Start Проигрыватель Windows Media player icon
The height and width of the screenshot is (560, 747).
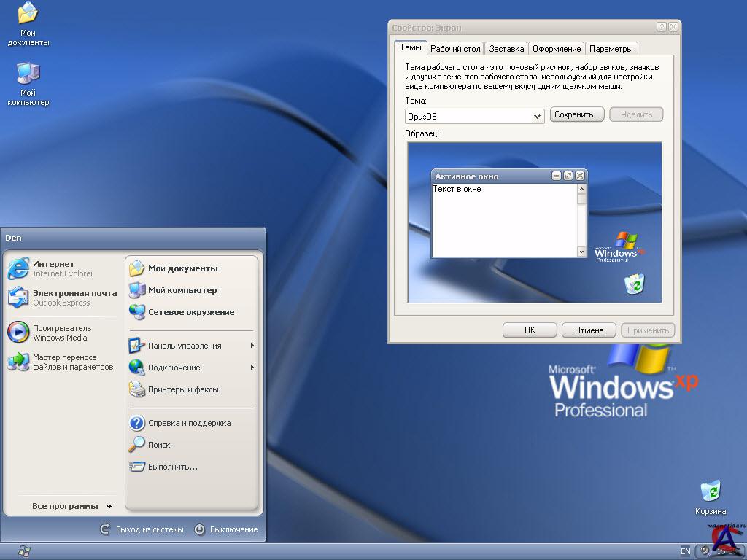[18, 332]
